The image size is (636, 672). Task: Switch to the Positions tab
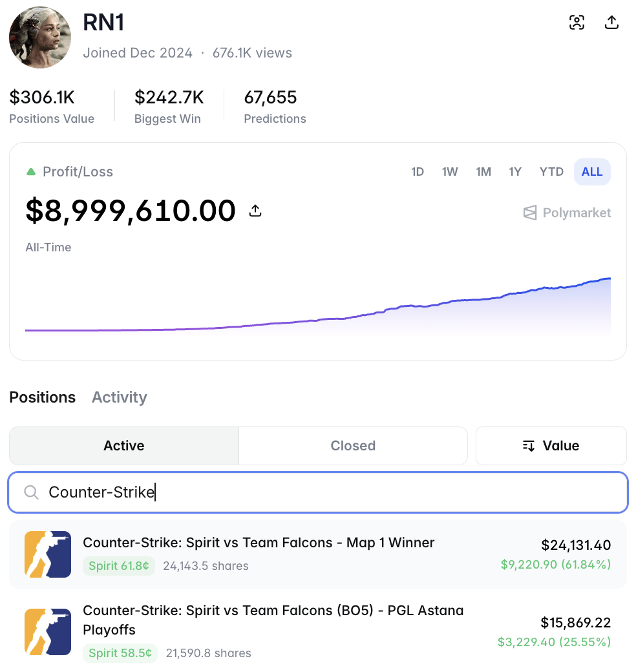tap(43, 397)
